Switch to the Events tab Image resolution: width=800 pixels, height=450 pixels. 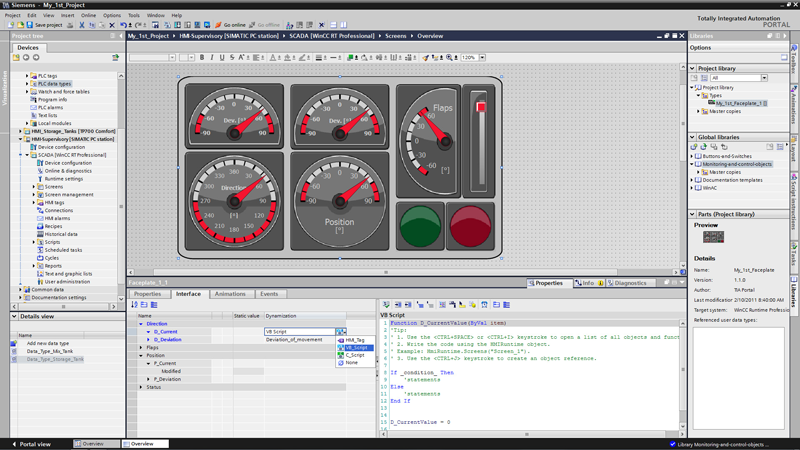[269, 294]
